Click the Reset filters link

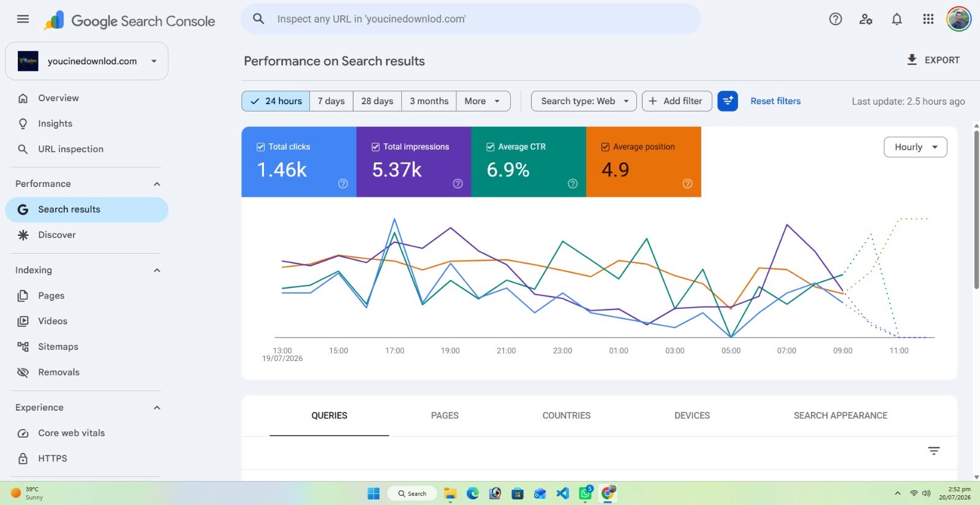pyautogui.click(x=775, y=101)
